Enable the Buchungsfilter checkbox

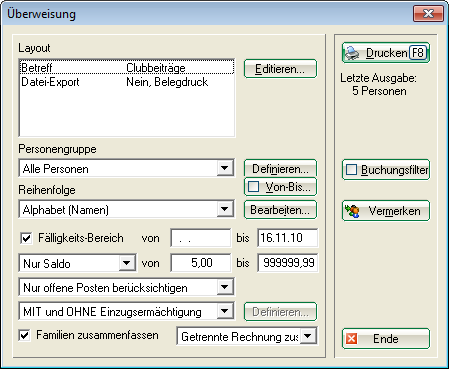pos(351,170)
